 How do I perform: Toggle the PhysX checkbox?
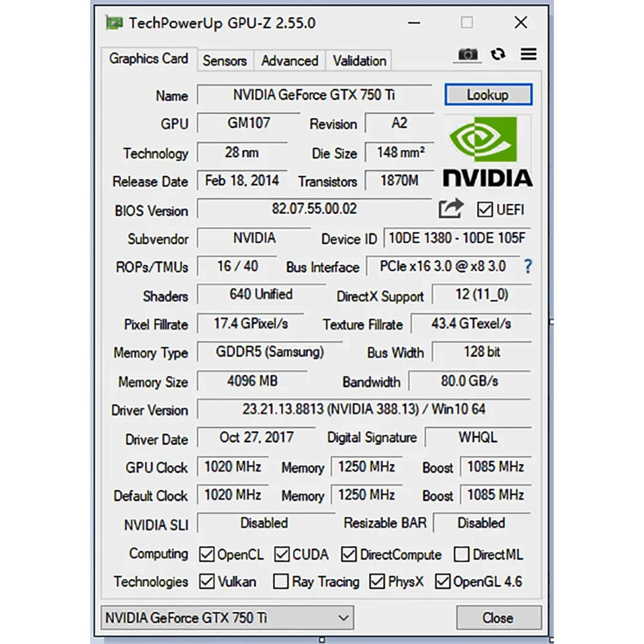[377, 582]
